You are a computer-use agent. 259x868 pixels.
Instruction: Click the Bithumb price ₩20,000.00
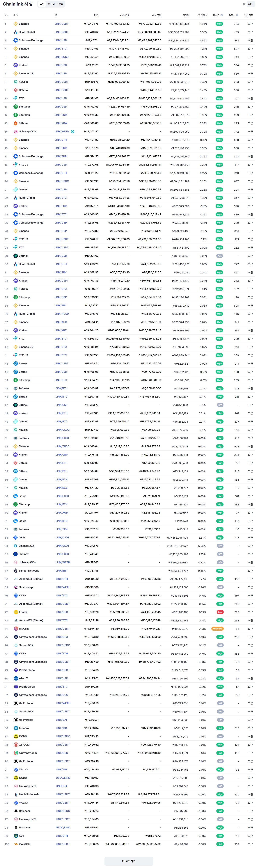[x=91, y=123]
